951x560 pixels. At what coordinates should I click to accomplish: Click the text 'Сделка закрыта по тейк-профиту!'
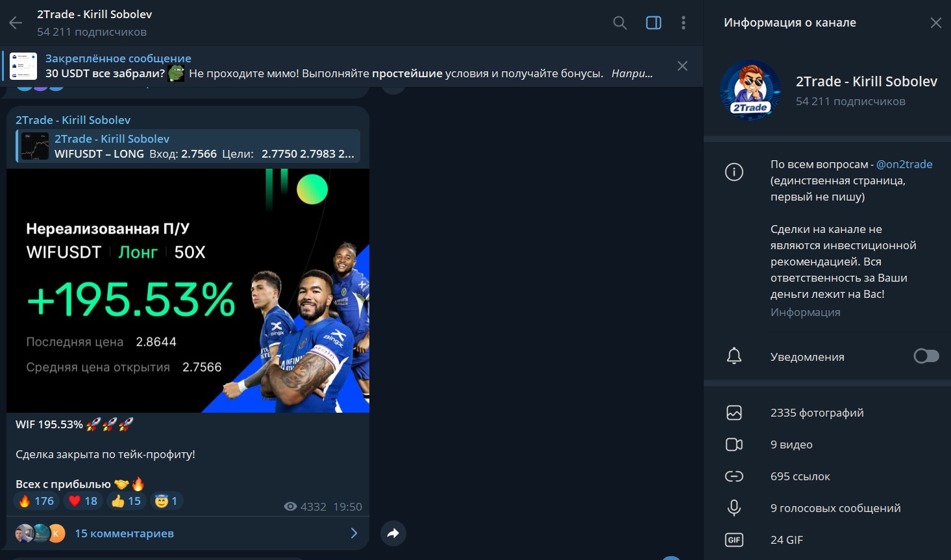click(x=105, y=454)
